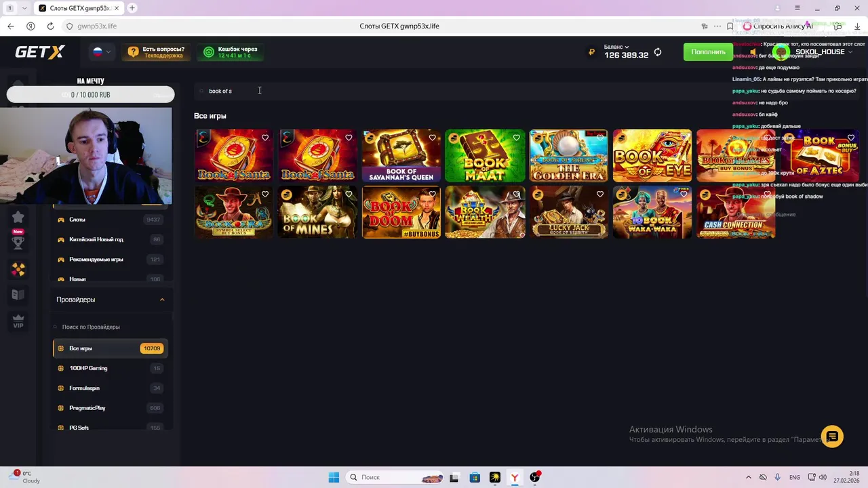Open the Book of Ra slot

click(x=234, y=212)
